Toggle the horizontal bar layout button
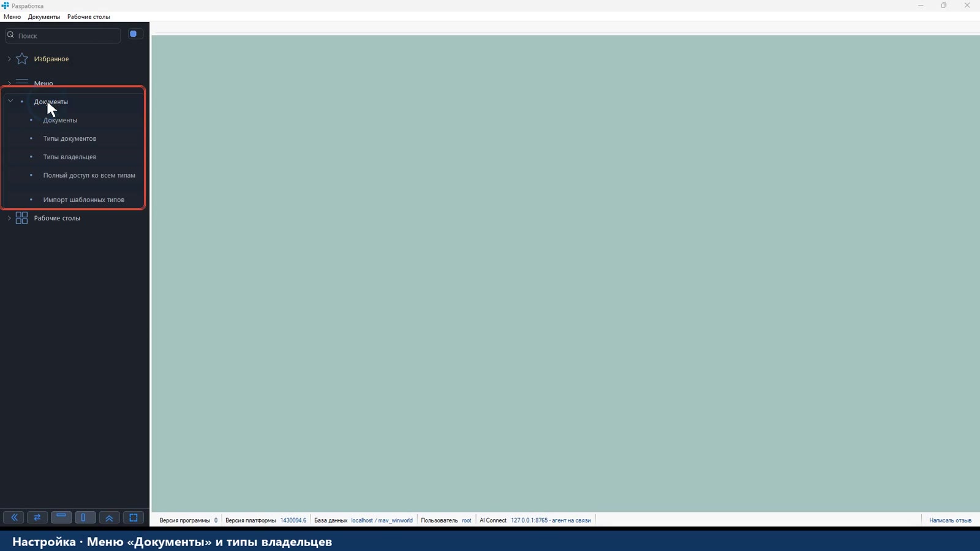Image resolution: width=980 pixels, height=551 pixels. (x=61, y=517)
